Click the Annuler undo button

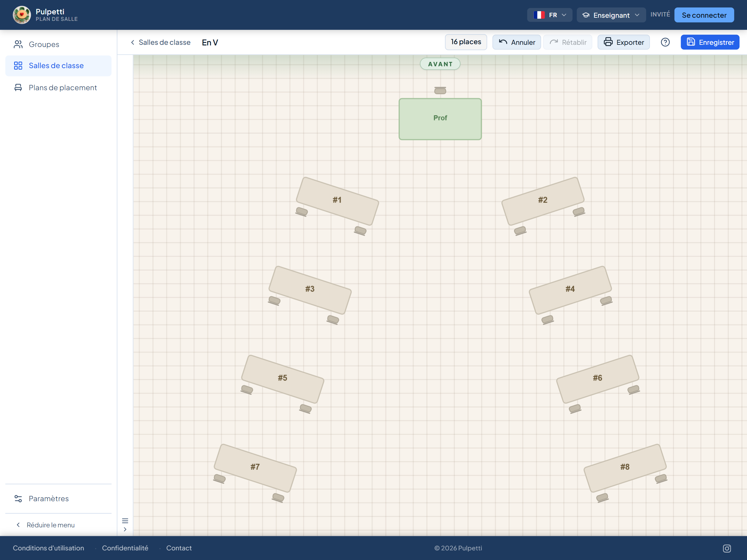tap(516, 42)
